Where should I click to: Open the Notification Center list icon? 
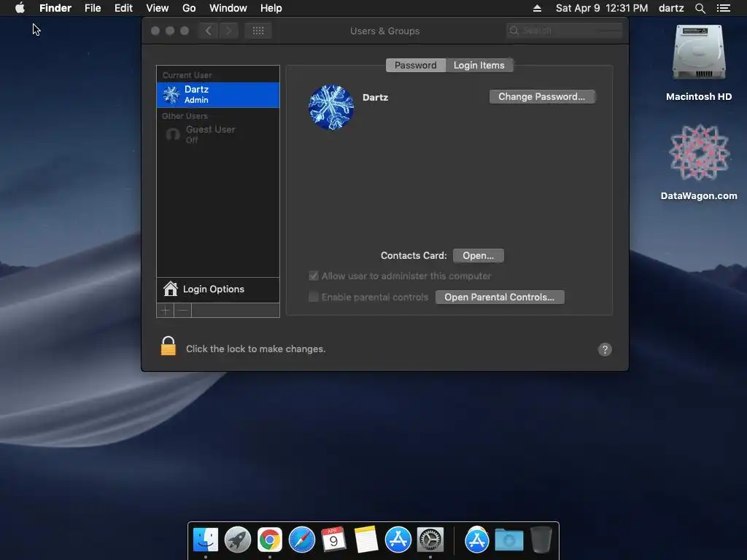click(x=724, y=8)
